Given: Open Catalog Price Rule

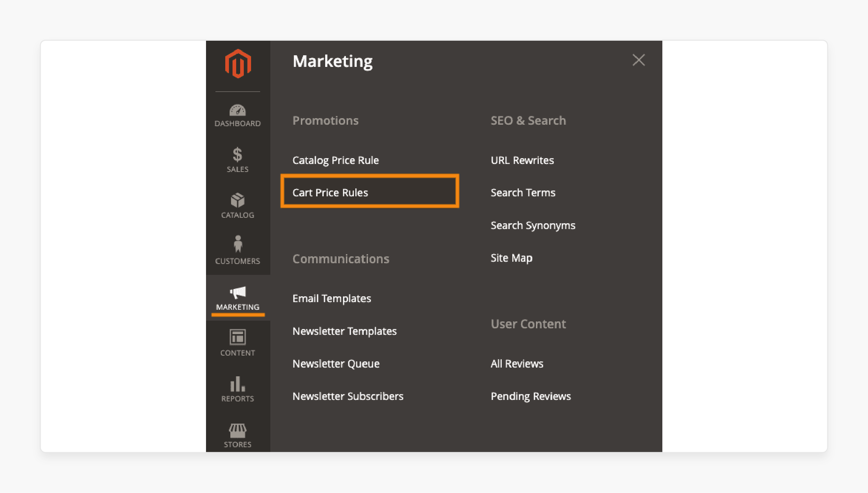Looking at the screenshot, I should pos(335,160).
